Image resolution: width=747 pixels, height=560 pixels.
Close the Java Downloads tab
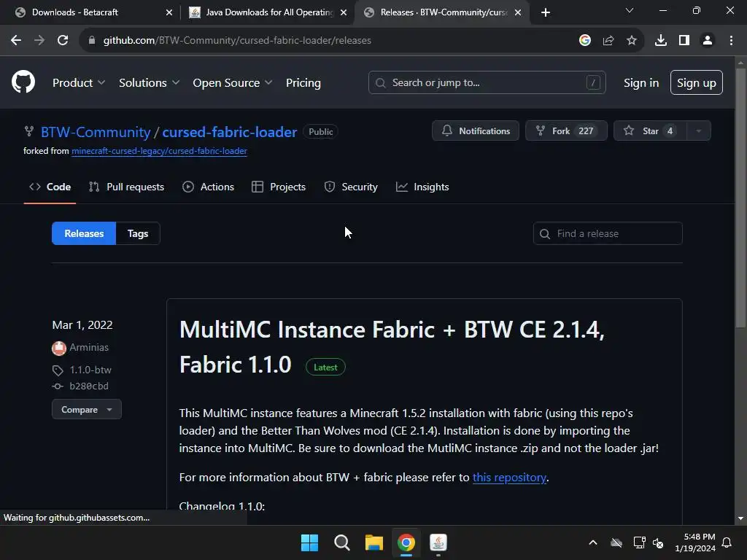click(x=344, y=12)
